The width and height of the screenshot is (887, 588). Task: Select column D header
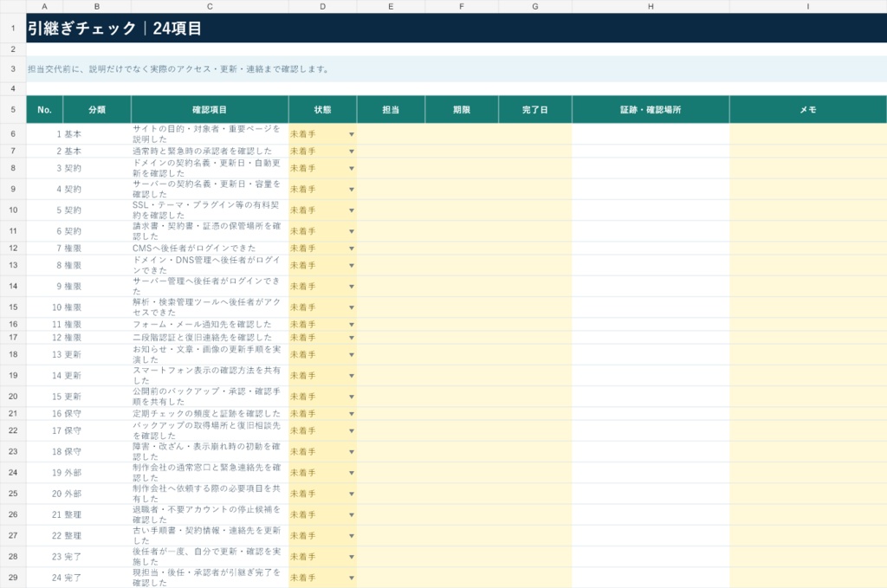click(x=322, y=6)
